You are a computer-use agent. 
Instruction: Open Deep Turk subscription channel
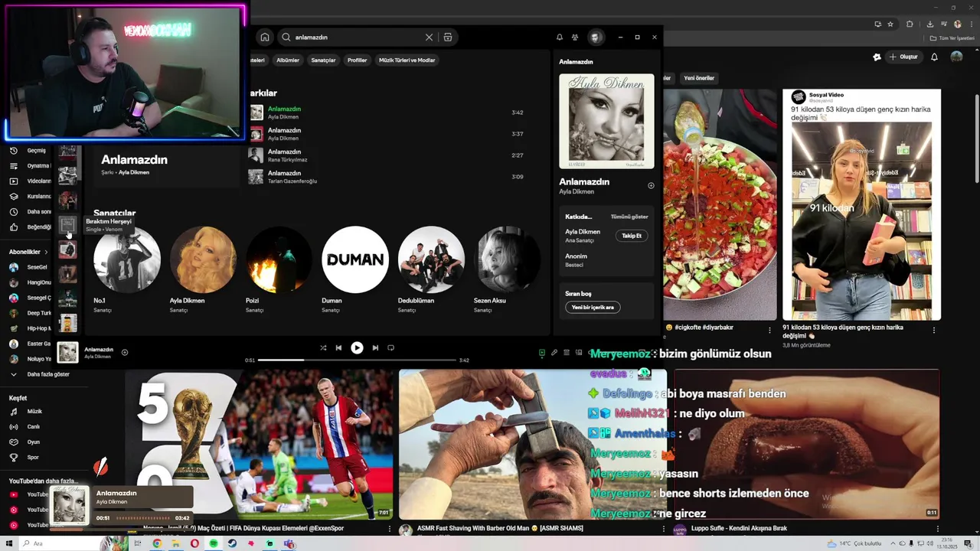[29, 313]
